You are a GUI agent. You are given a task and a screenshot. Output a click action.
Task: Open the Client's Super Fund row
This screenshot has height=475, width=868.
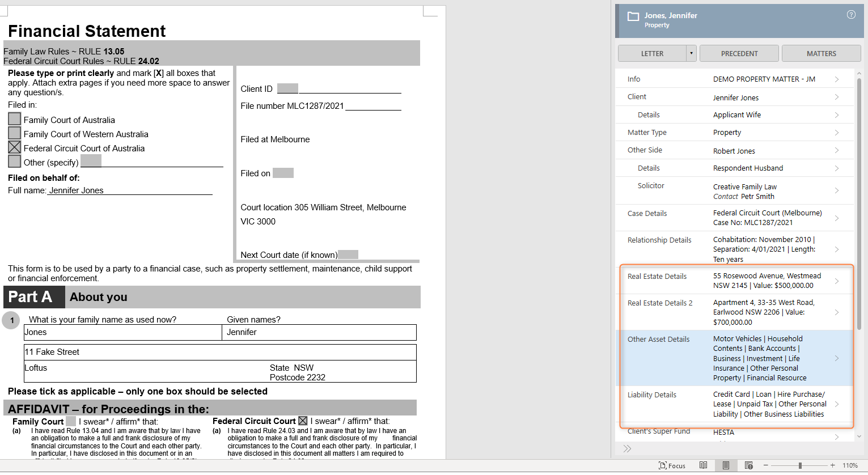click(735, 432)
